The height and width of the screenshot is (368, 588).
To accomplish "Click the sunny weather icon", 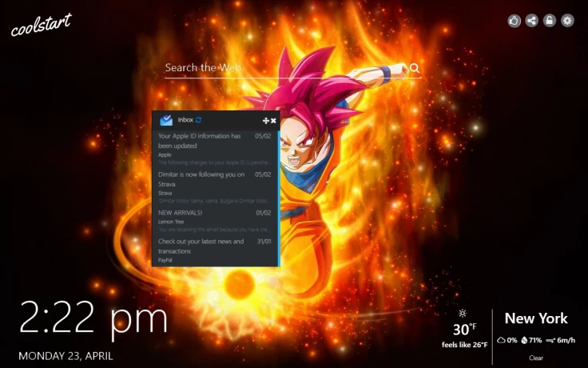I will coord(463,313).
